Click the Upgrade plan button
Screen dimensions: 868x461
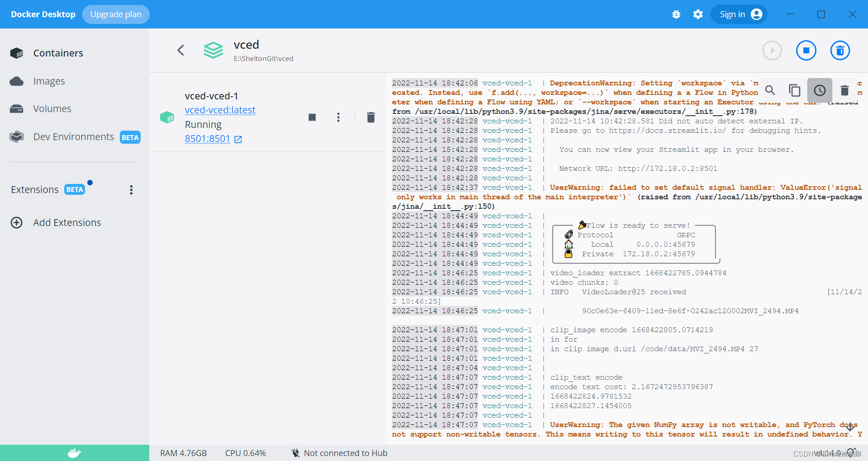tap(116, 14)
